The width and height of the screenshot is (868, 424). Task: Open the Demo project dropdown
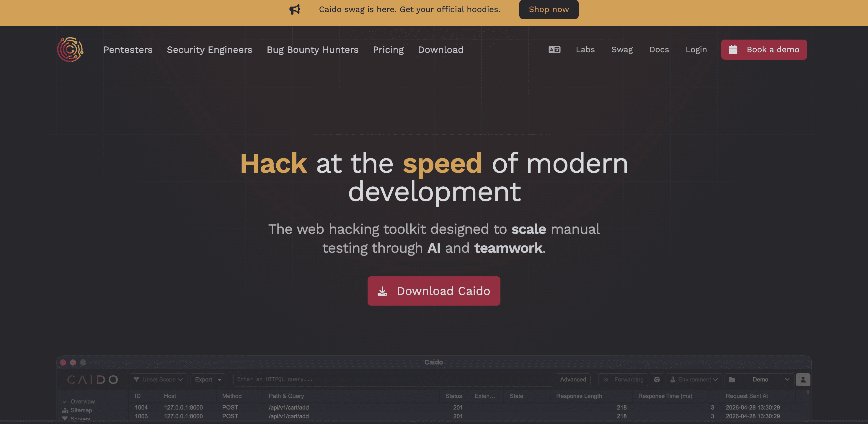(759, 379)
